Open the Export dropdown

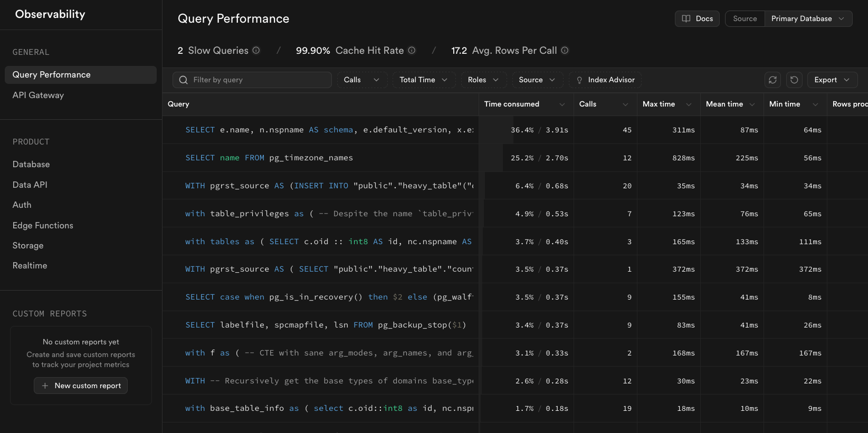coord(832,80)
